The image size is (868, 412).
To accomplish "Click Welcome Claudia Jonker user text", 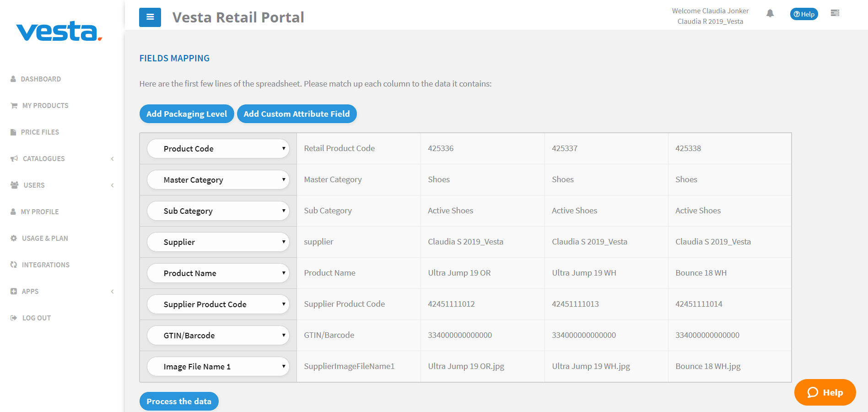I will (x=710, y=11).
